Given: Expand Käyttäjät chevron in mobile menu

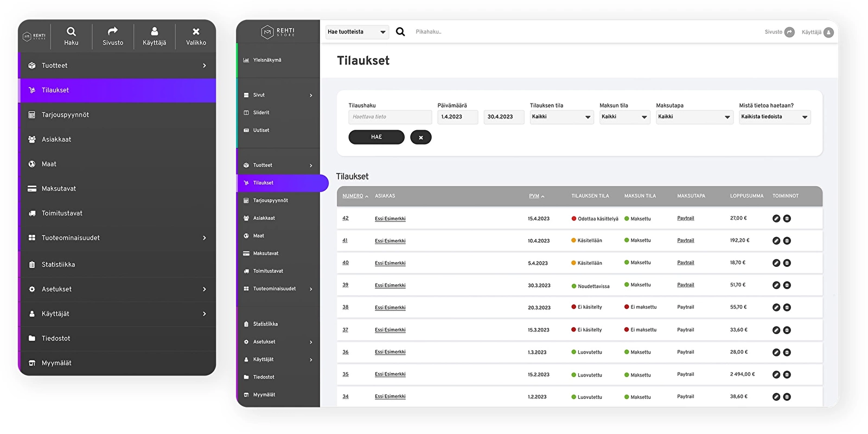Looking at the screenshot, I should [205, 314].
